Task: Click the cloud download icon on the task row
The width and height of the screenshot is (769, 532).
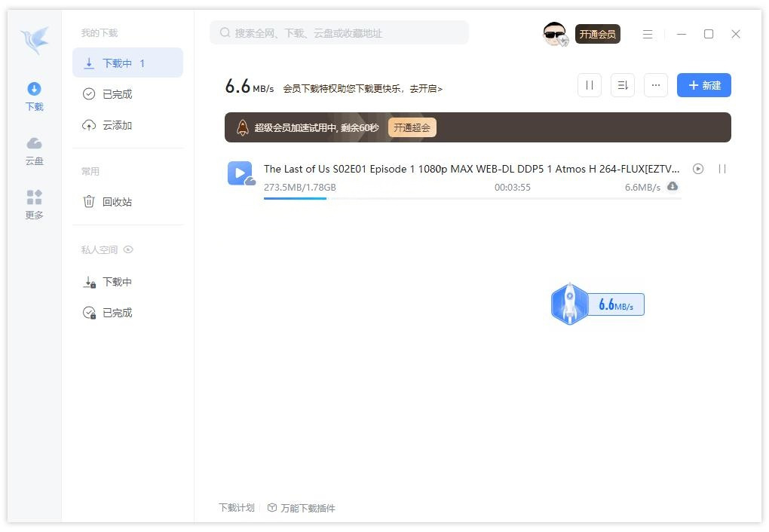Action: pos(672,186)
